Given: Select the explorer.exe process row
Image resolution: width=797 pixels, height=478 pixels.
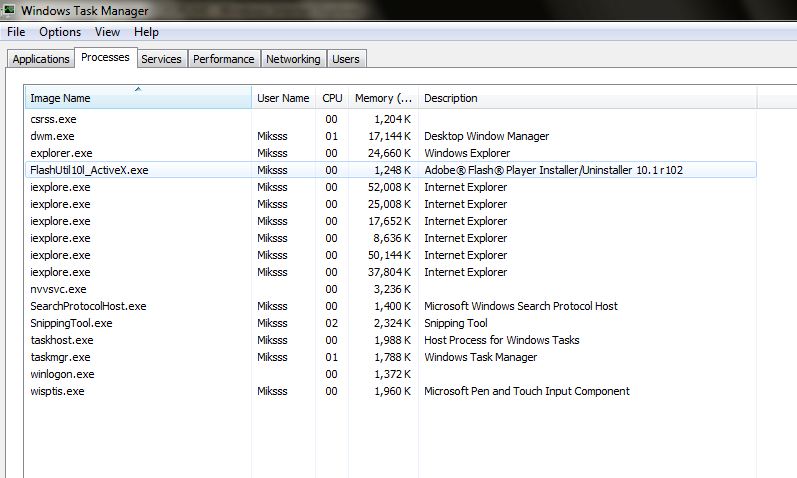Looking at the screenshot, I should click(x=60, y=153).
